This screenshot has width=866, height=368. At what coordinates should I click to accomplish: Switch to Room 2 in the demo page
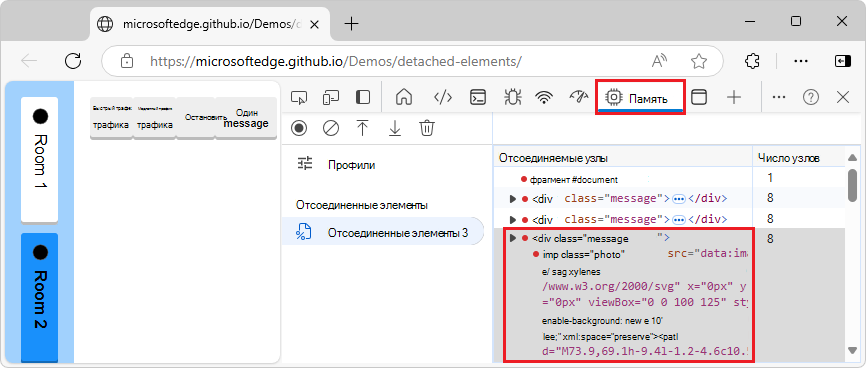(x=39, y=297)
